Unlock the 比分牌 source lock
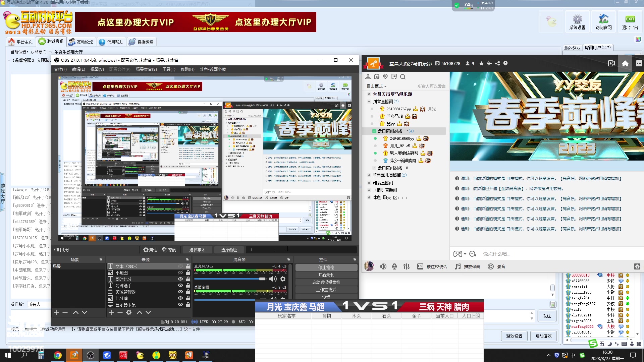This screenshot has width=644, height=362. (188, 298)
